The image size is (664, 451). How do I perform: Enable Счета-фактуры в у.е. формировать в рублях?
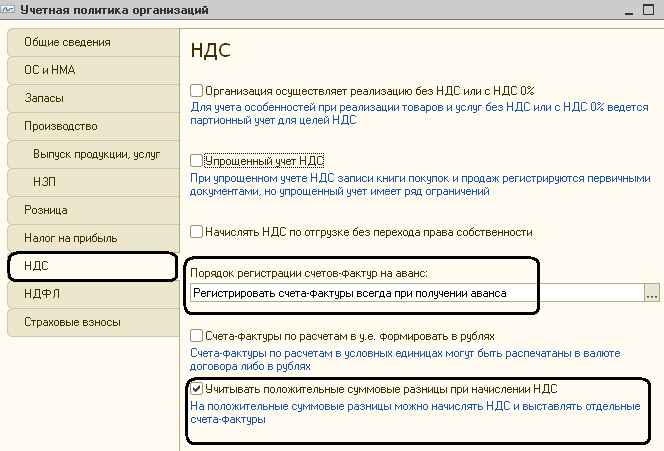click(196, 336)
